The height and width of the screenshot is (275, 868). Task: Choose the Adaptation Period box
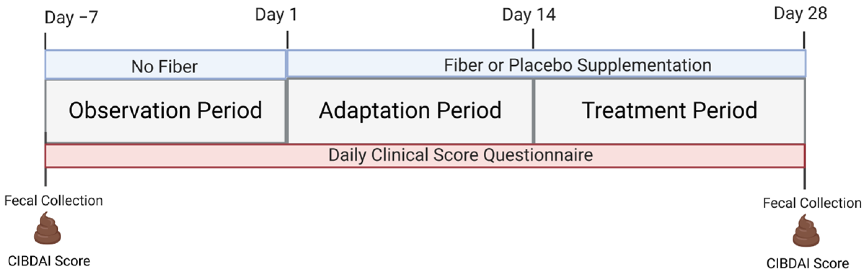point(410,111)
